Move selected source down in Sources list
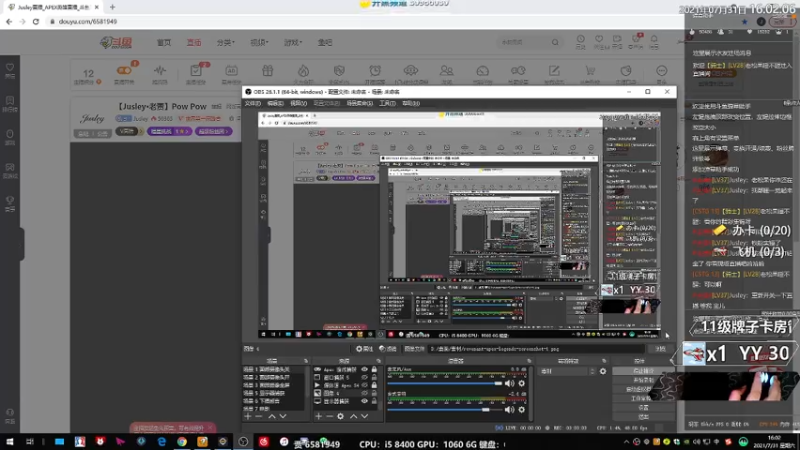Screen dimensions: 800x450 tap(364, 416)
